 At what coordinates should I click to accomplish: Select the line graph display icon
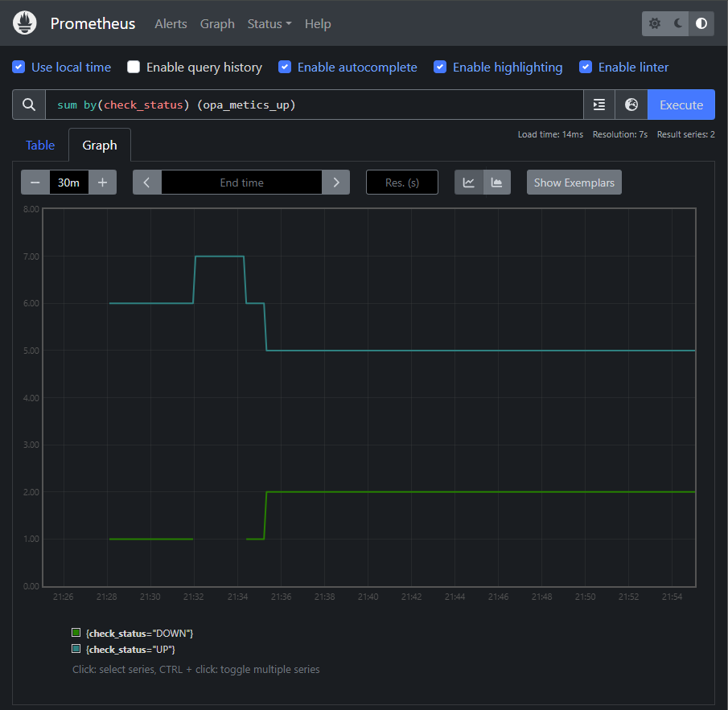click(468, 182)
